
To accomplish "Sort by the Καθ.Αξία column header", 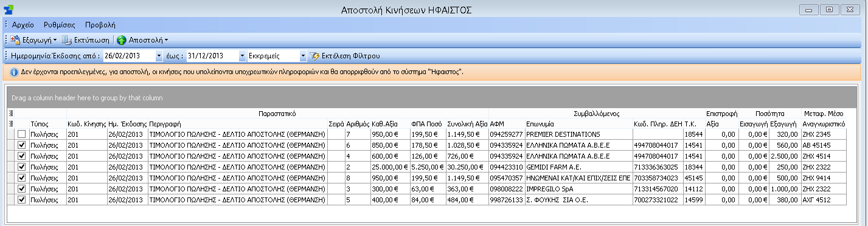I will (390, 123).
